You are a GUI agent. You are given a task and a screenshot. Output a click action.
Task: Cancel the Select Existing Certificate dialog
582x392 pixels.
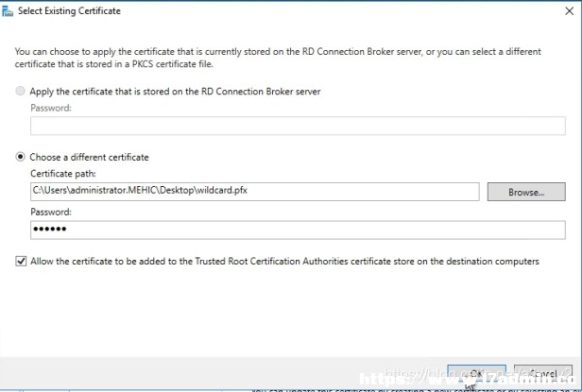pos(543,373)
